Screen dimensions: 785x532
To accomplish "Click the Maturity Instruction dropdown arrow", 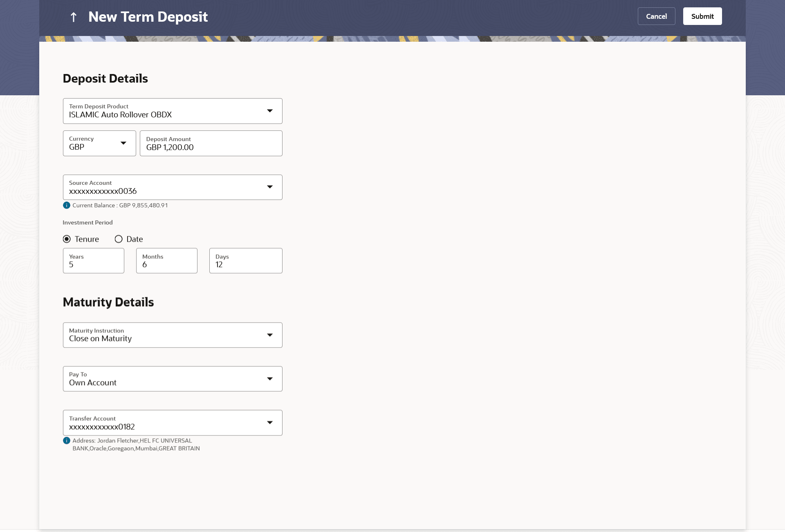I will [x=270, y=335].
